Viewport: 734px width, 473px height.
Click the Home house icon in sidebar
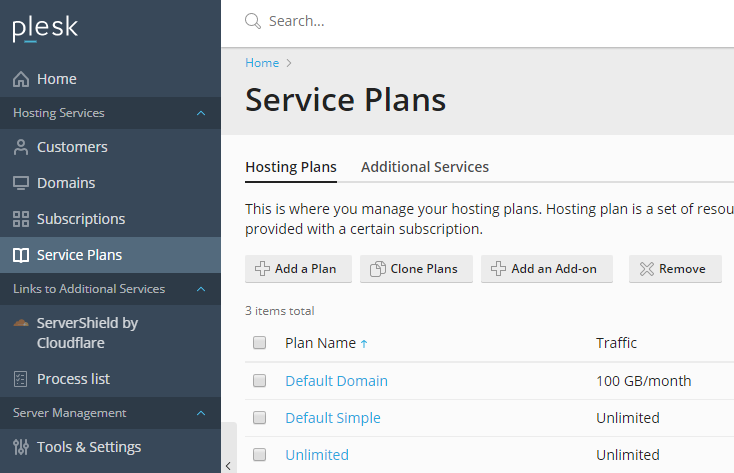21,79
